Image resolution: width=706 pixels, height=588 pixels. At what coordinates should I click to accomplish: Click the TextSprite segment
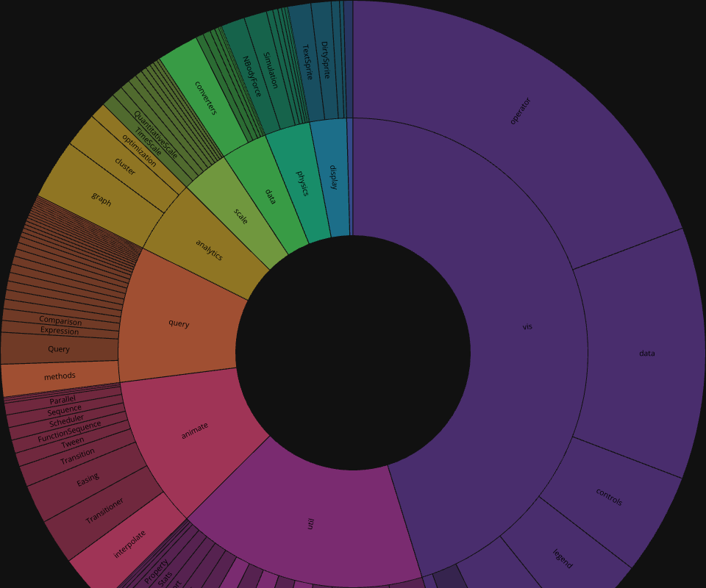(307, 62)
